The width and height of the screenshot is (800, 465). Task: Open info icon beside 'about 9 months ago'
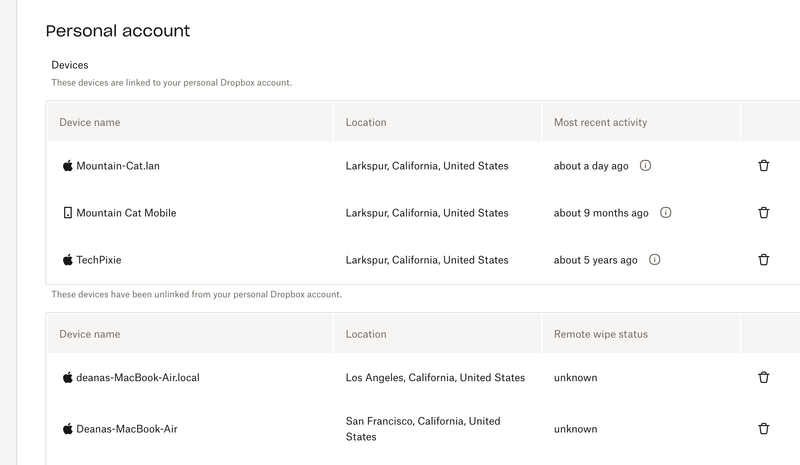tap(666, 213)
